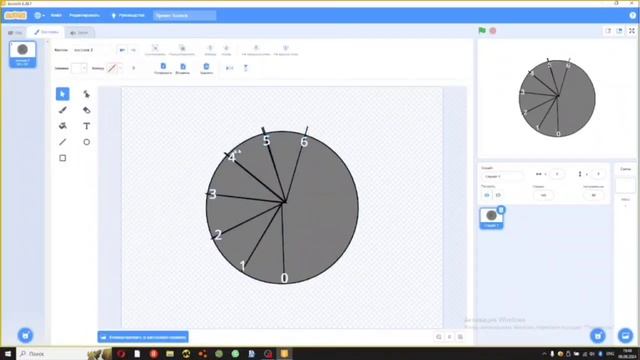Click the Group objects icon
This screenshot has height=360, width=640.
coord(155,49)
